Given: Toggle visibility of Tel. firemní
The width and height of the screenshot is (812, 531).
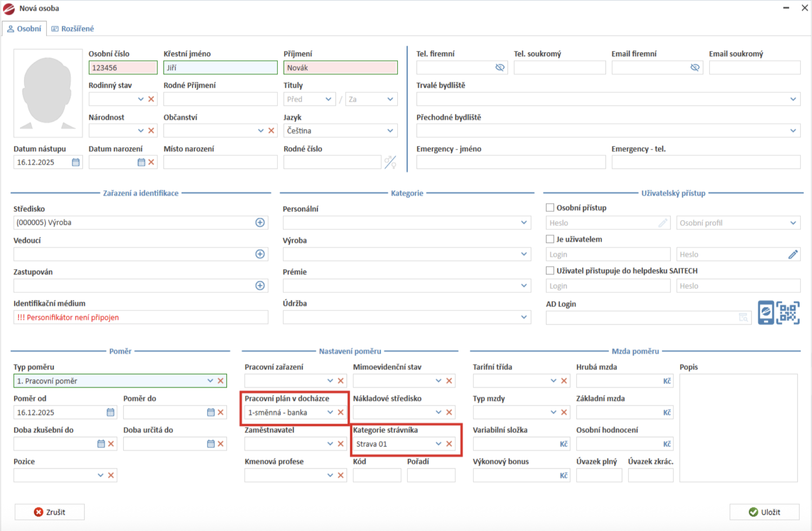Looking at the screenshot, I should (500, 67).
